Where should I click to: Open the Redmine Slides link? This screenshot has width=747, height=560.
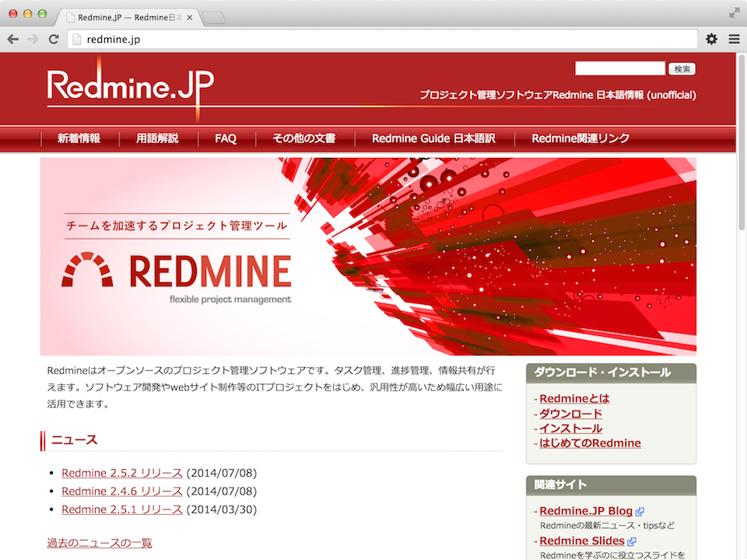click(582, 541)
